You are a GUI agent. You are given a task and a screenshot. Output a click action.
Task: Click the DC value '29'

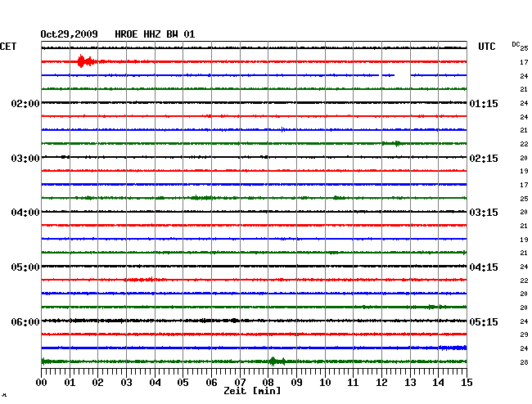click(x=524, y=334)
